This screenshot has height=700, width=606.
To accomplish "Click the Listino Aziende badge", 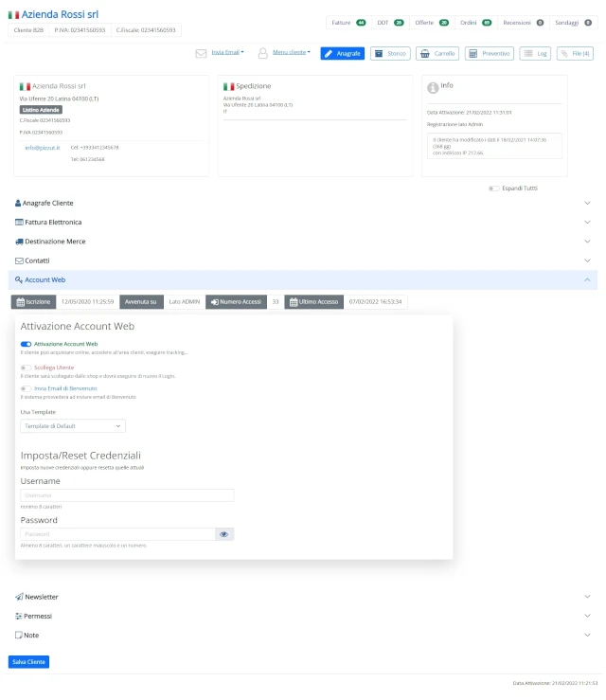I will coord(41,110).
